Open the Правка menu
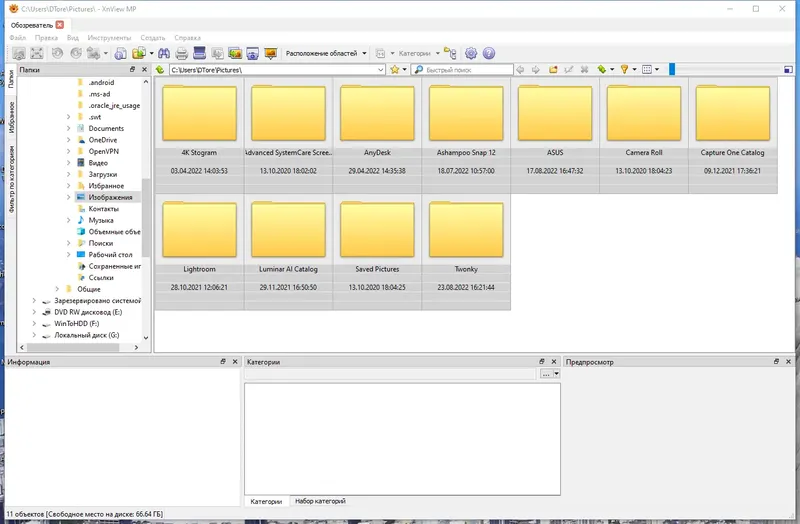This screenshot has width=800, height=524. tap(46, 38)
